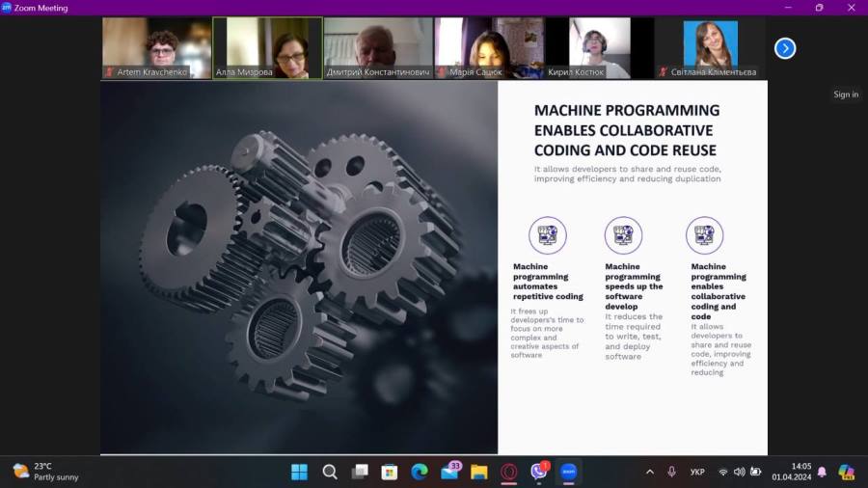Click the Sign in link
868x488 pixels.
point(846,95)
